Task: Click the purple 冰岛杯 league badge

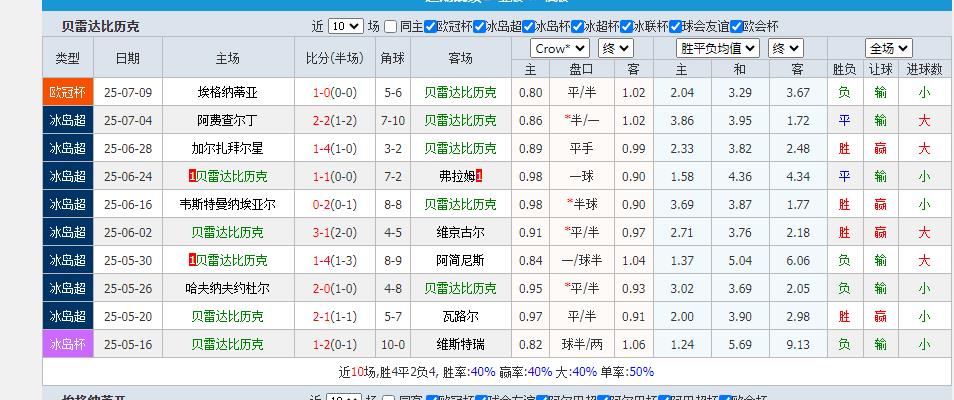Action: tap(68, 344)
